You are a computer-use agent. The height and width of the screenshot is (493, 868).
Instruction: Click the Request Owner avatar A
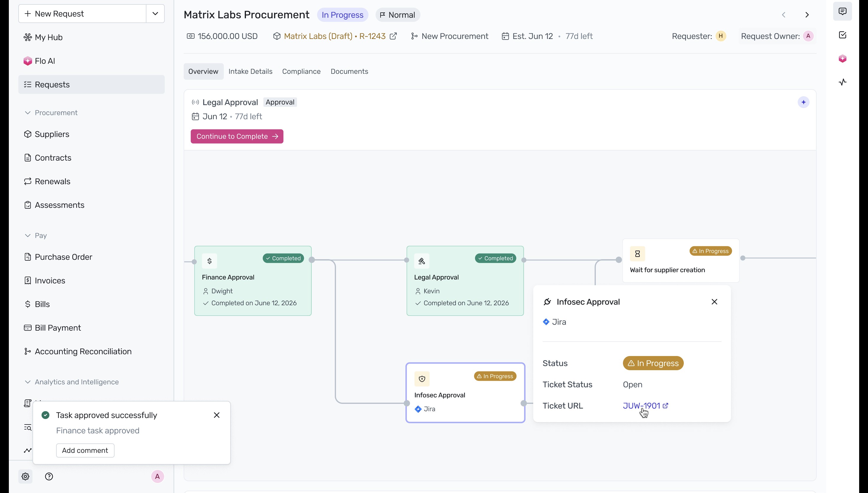(x=808, y=36)
